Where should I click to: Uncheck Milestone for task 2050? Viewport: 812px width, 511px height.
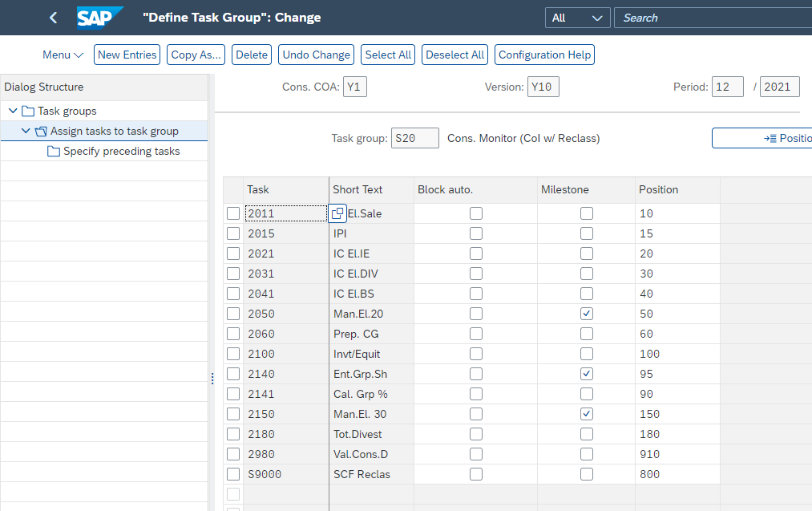pos(587,314)
